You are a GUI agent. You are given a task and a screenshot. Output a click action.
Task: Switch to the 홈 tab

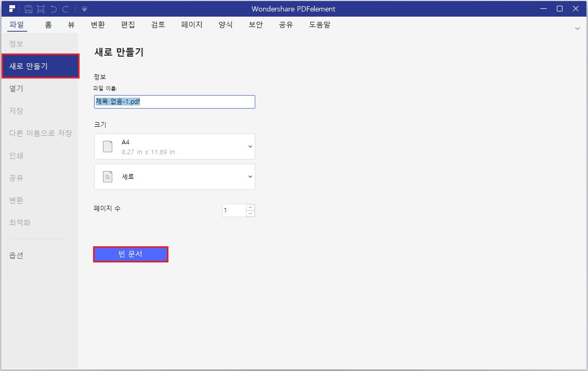pos(48,25)
